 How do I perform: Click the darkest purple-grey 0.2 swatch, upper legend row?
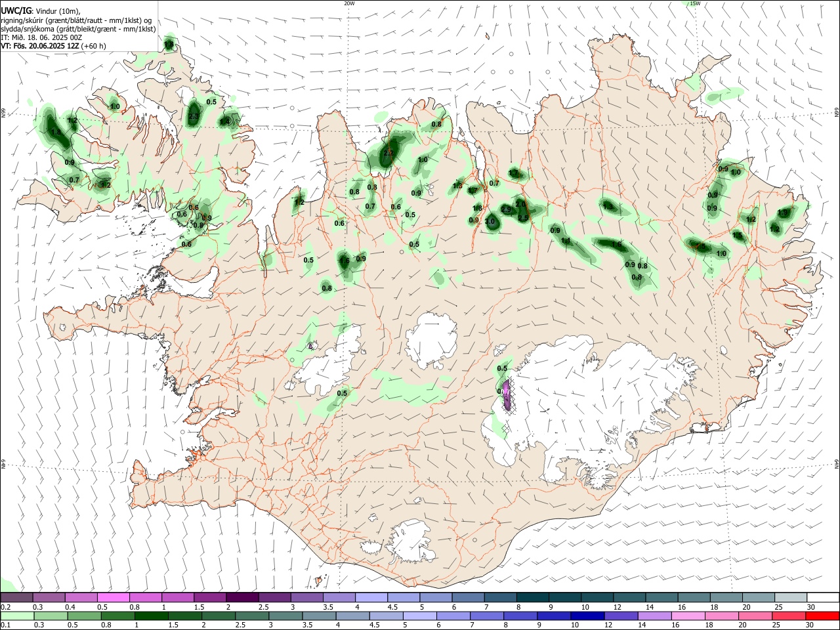point(16,597)
